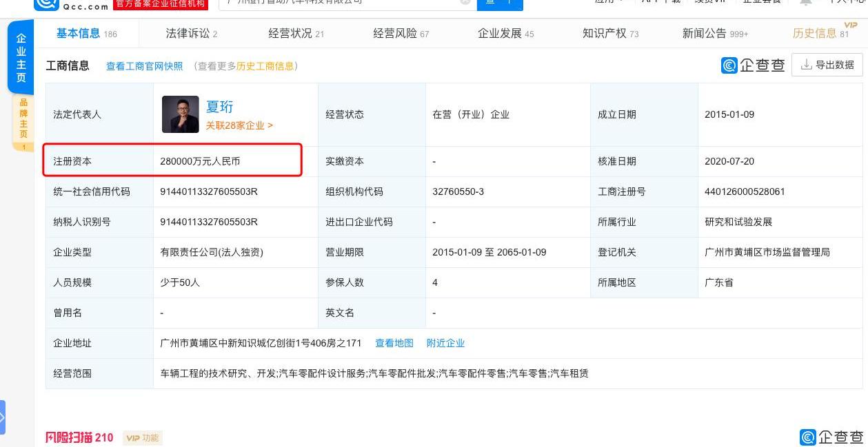Click legal representative 夏珩's profile photo
868x447 pixels.
(180, 114)
